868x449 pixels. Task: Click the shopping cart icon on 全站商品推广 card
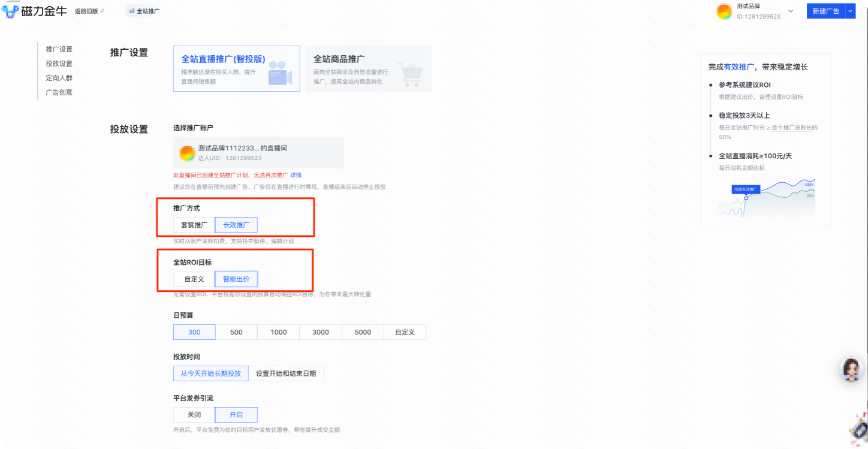[x=411, y=73]
